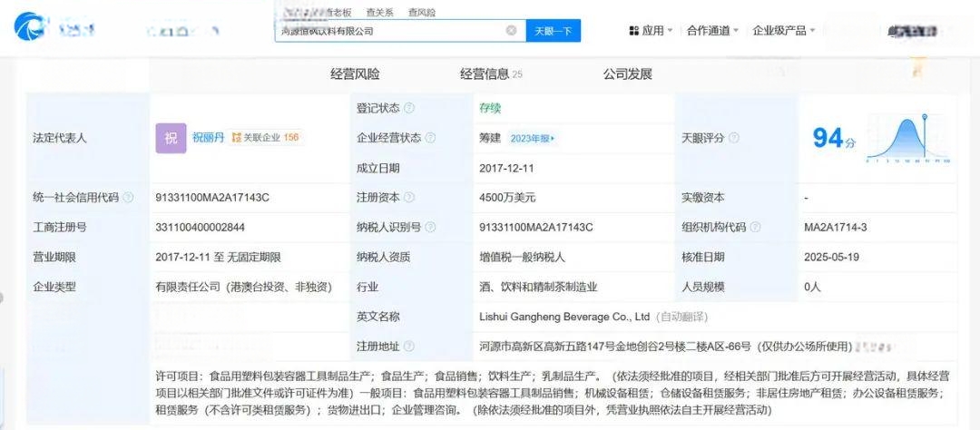Click help icon next to 统一社会信用代码

coord(128,198)
